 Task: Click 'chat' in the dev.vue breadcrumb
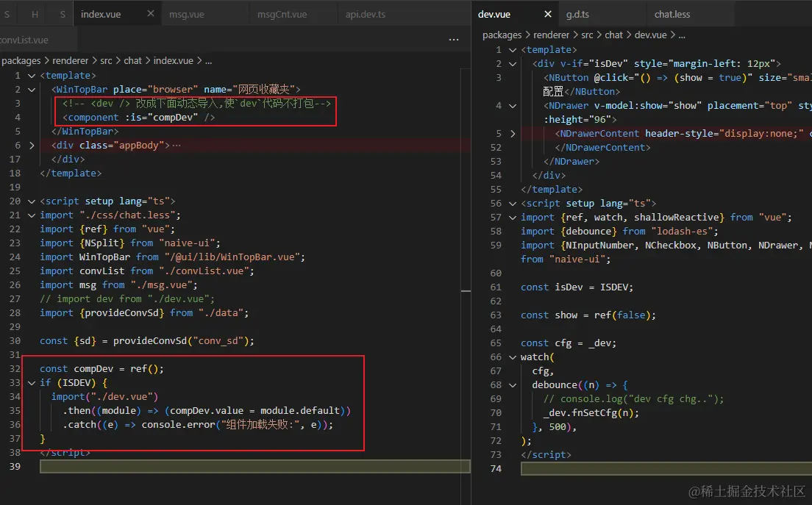(x=613, y=35)
